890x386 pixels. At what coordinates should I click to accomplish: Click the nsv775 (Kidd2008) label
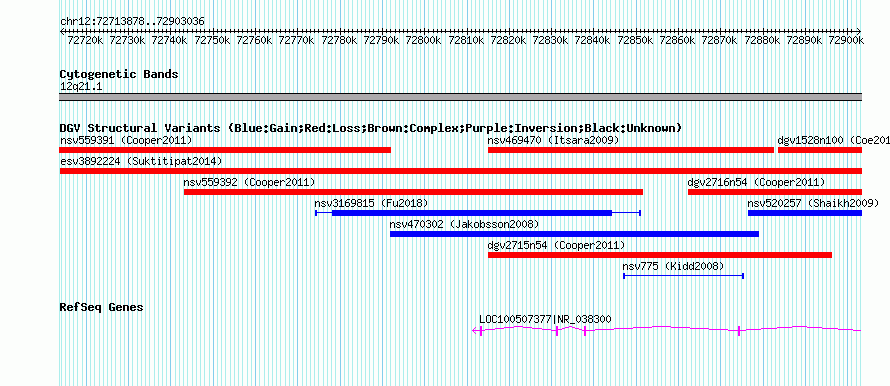(674, 266)
